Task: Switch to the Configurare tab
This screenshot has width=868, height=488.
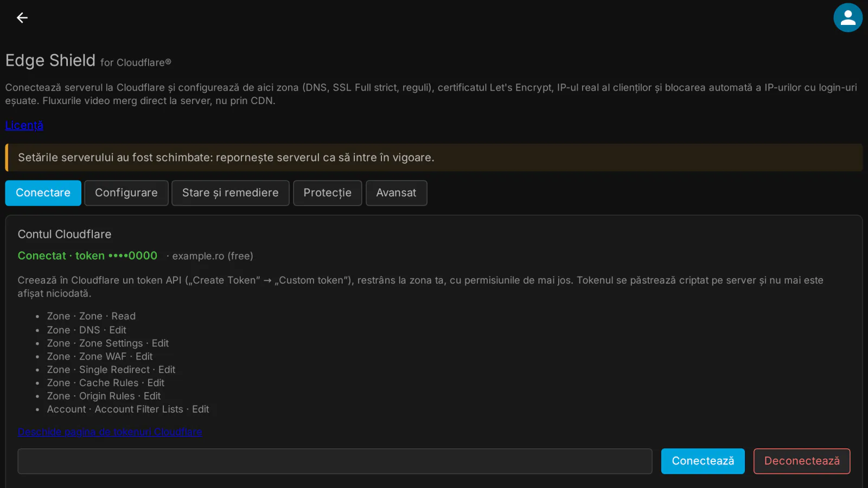Action: [x=126, y=193]
